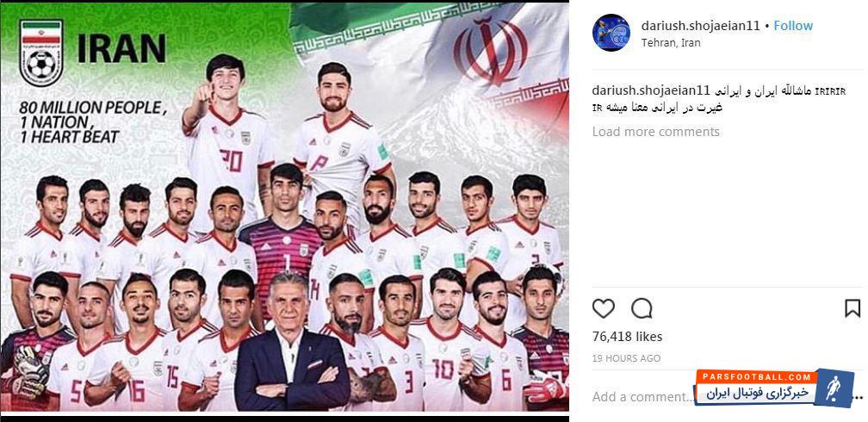Focus the Add a comment field
This screenshot has width=868, height=422.
pos(642,396)
